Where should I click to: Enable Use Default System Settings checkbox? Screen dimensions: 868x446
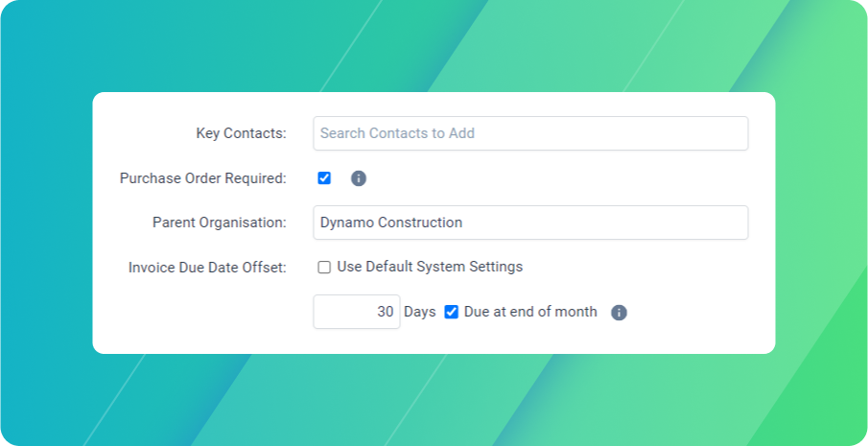324,267
